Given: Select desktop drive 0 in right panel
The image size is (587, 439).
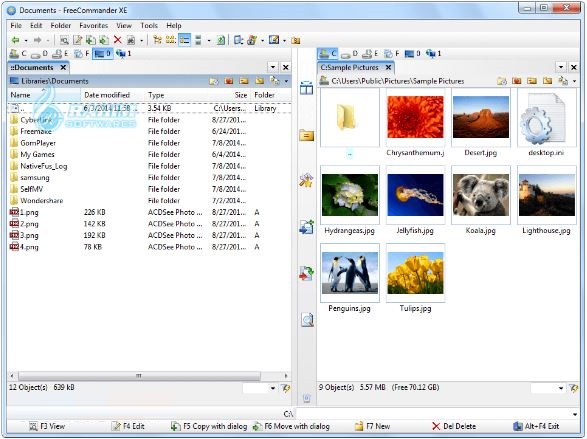Looking at the screenshot, I should (x=413, y=54).
